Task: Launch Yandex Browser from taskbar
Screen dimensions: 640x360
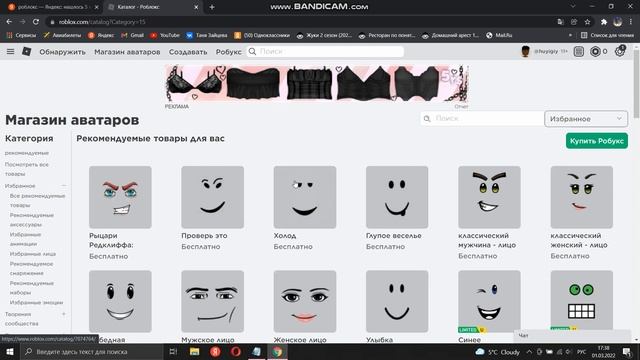Action: click(215, 351)
